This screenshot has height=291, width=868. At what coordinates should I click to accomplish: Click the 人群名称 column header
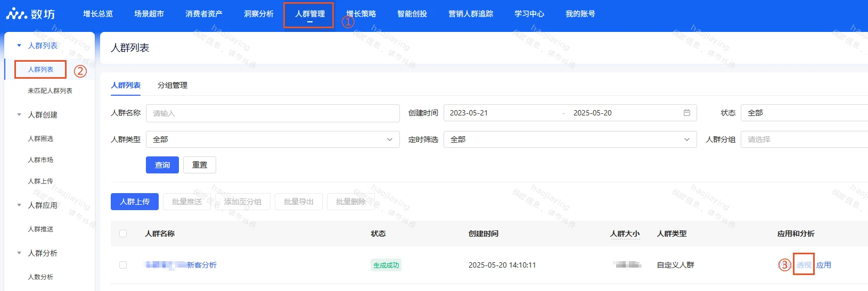[x=160, y=234]
